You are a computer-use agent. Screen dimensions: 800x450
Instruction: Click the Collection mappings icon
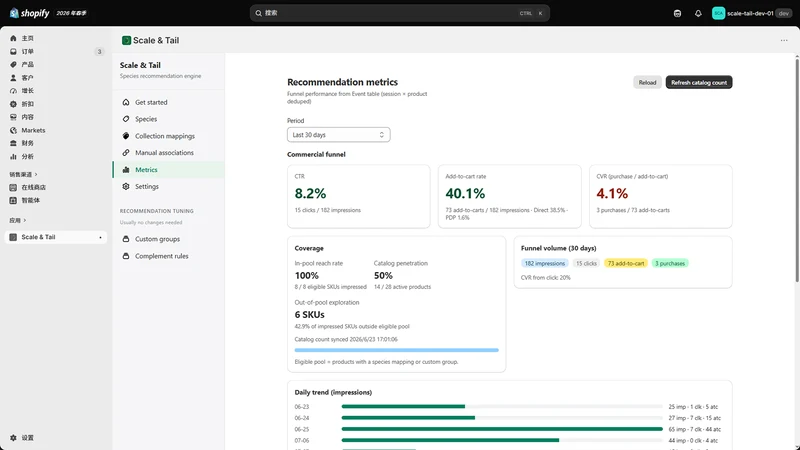click(126, 136)
